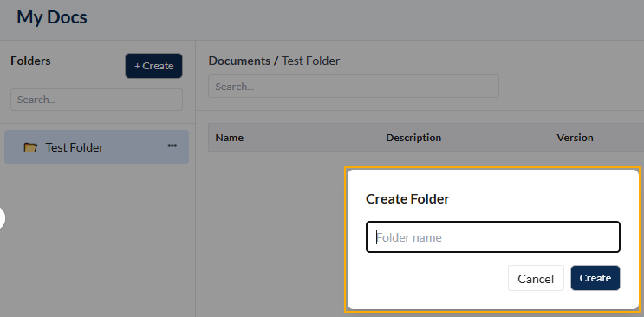The image size is (644, 317).
Task: Click the Documents search field
Action: [x=354, y=87]
